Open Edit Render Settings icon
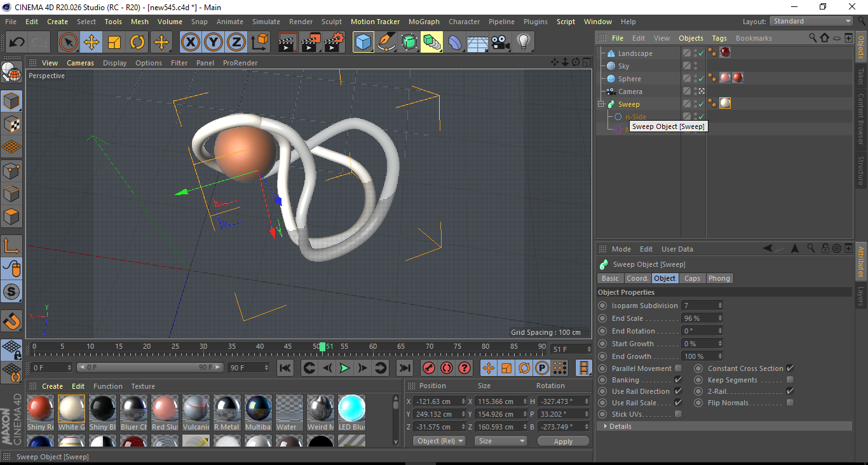868x465 pixels. [334, 43]
